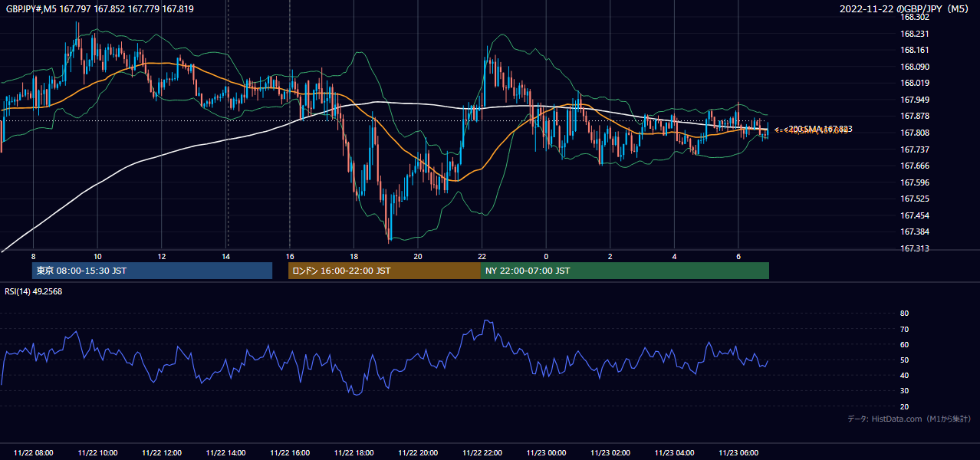980x460 pixels.
Task: Click the 11/22 08:00 date label
Action: coord(34,453)
